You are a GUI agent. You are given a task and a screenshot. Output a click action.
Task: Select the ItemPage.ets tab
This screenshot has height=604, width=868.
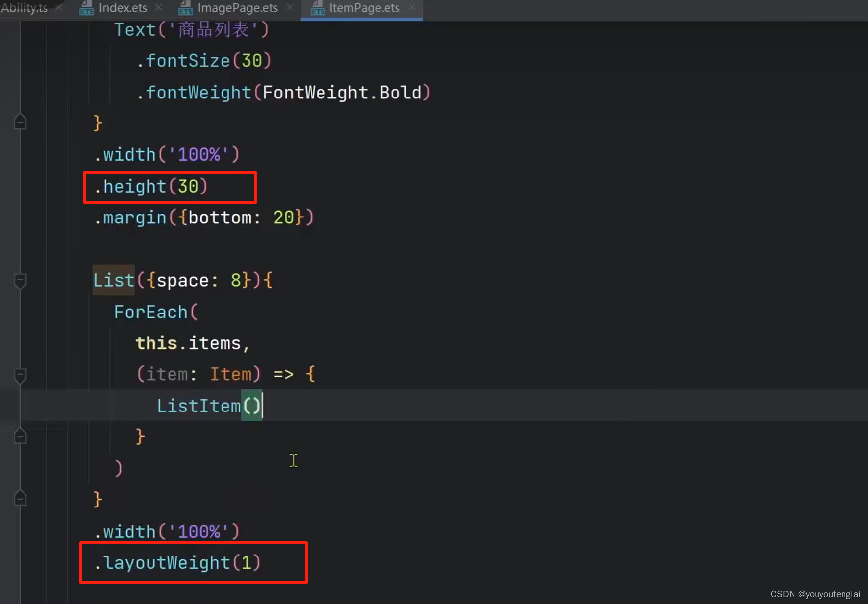click(x=364, y=8)
